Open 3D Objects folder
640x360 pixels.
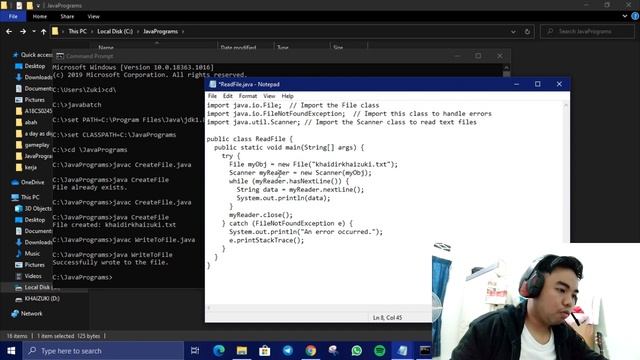pos(38,209)
